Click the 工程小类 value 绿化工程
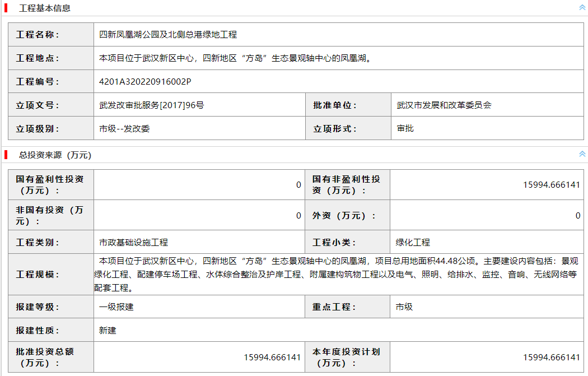Viewport: 588px width, 376px height. point(413,243)
